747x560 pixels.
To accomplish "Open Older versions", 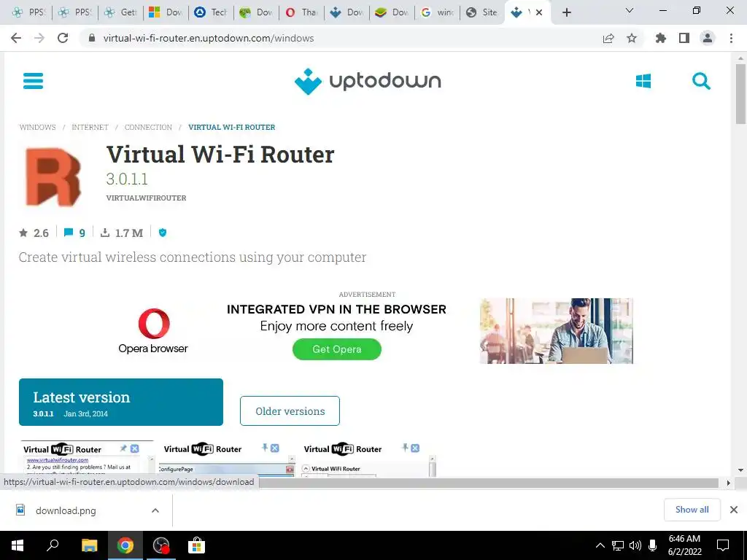I will pyautogui.click(x=290, y=411).
